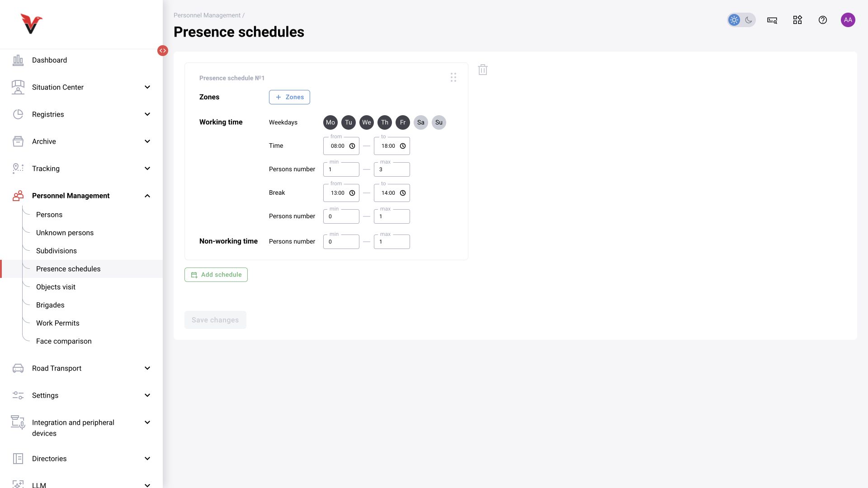The image size is (868, 488).
Task: Follow the Personnel Management breadcrumb link
Action: pos(207,15)
